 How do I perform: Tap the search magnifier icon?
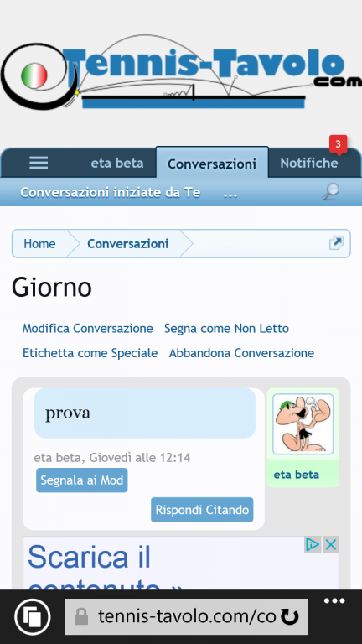coord(330,192)
